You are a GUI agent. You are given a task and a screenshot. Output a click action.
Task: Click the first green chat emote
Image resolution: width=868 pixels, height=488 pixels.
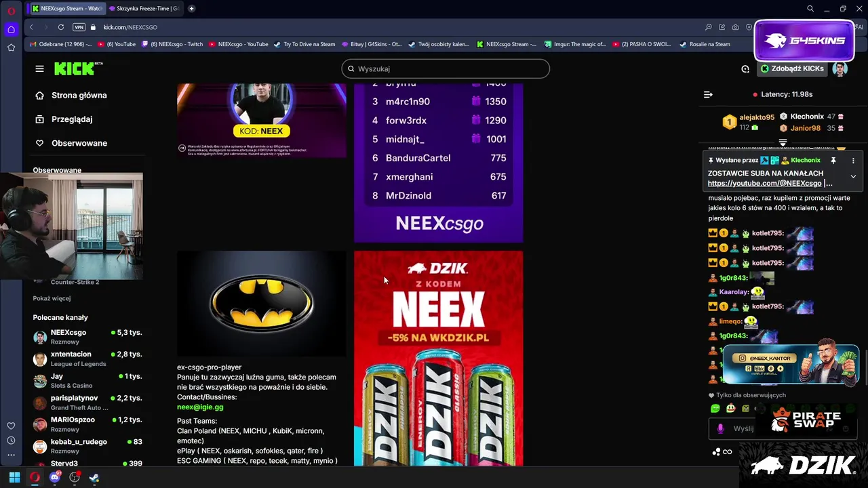(x=715, y=408)
